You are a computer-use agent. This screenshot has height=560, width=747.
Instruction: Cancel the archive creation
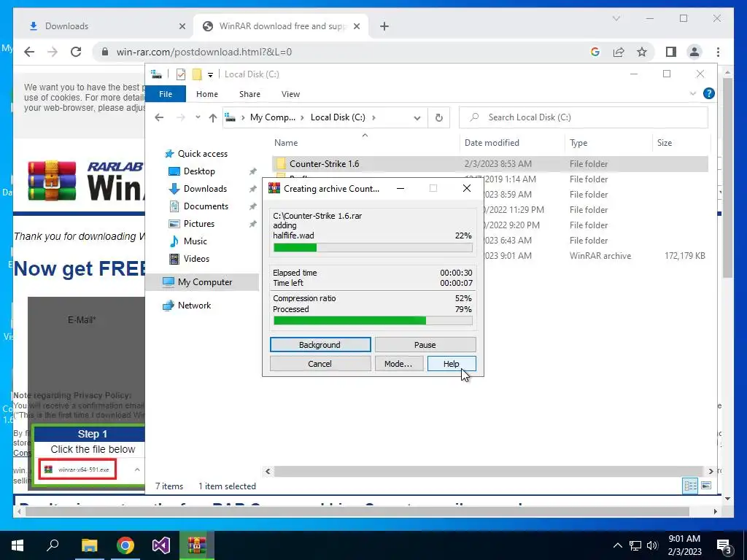[x=320, y=364]
